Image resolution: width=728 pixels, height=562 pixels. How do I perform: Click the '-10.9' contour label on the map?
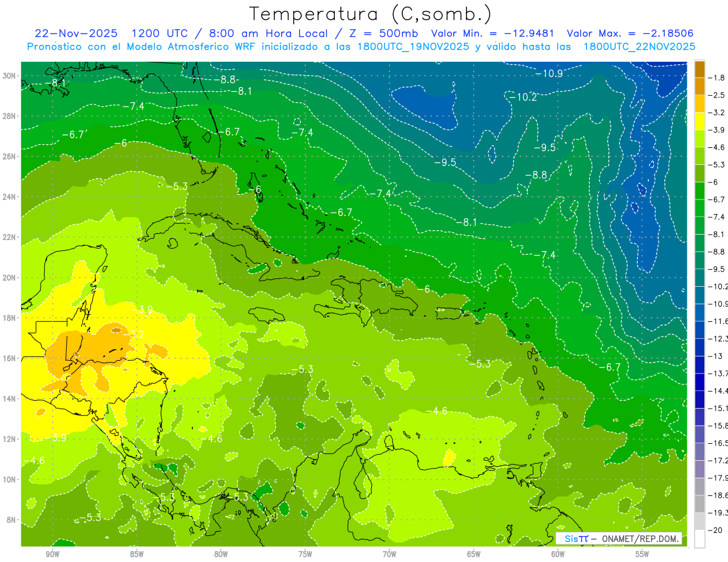click(x=550, y=73)
